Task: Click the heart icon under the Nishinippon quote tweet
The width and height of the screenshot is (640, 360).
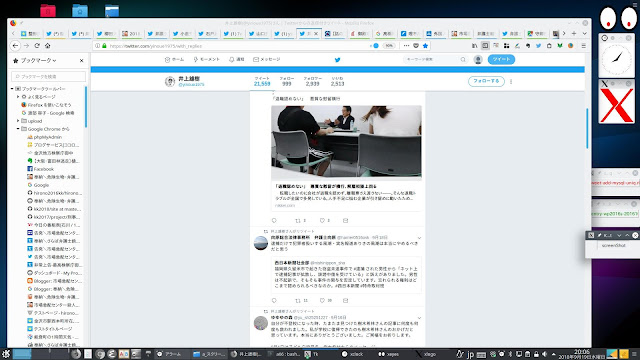Action: coord(322,300)
